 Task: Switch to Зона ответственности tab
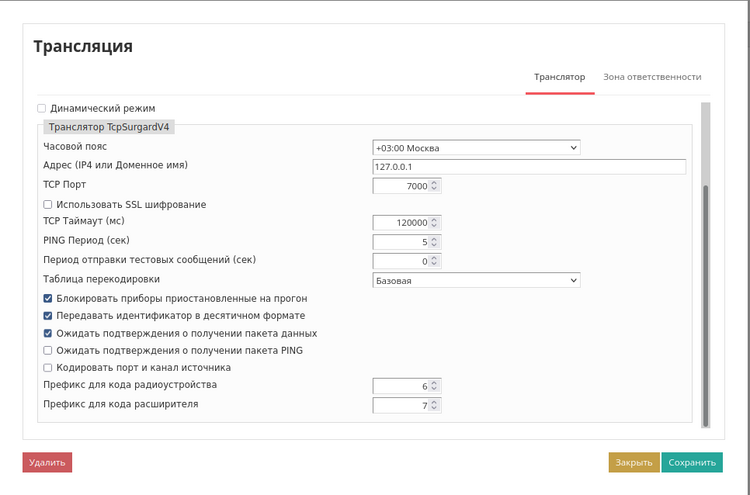pyautogui.click(x=651, y=77)
